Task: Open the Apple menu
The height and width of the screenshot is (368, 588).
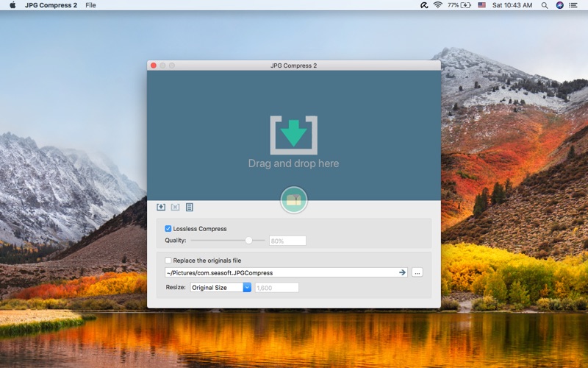Action: 12,5
